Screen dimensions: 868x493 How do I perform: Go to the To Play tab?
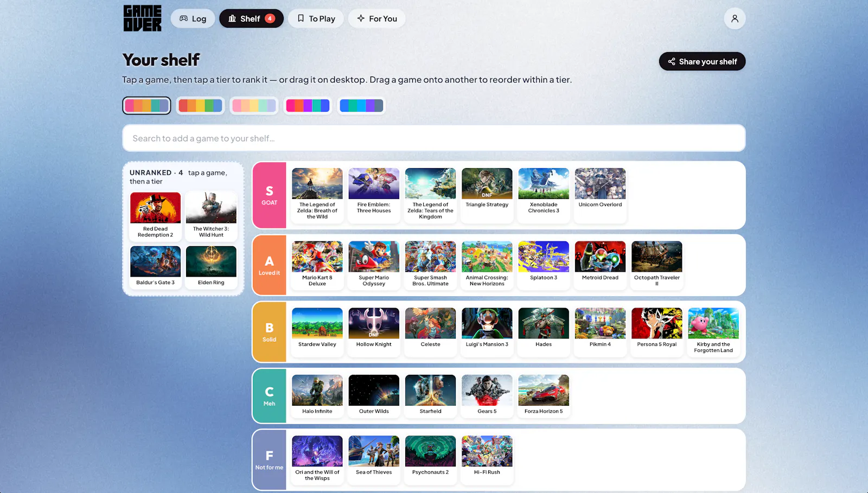pyautogui.click(x=316, y=18)
